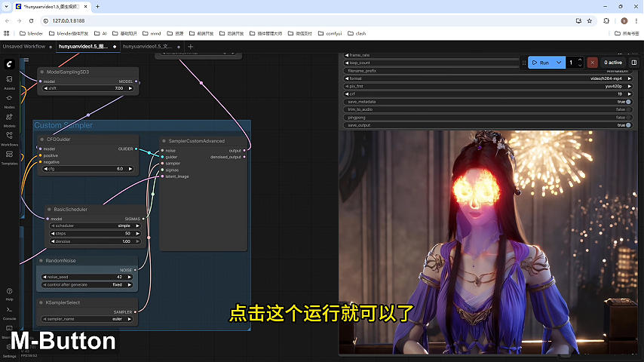Image resolution: width=644 pixels, height=362 pixels.
Task: Add a new workflow tab with plus
Action: (x=191, y=47)
